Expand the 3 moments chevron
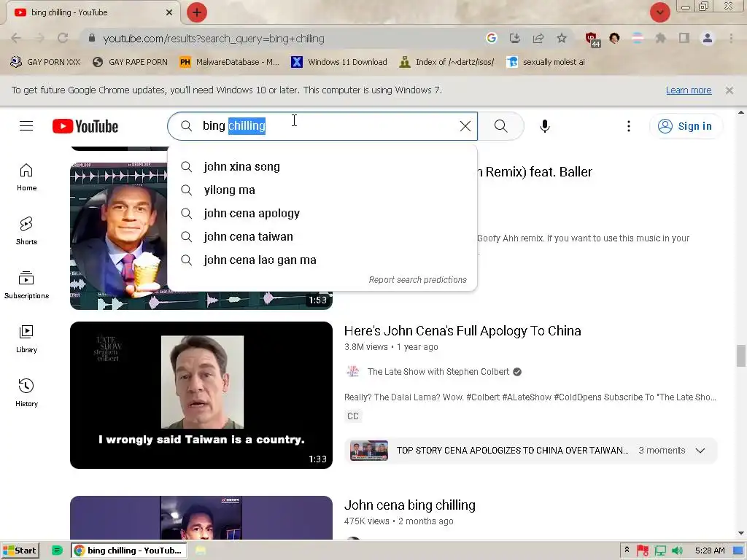The width and height of the screenshot is (747, 560). 700,451
